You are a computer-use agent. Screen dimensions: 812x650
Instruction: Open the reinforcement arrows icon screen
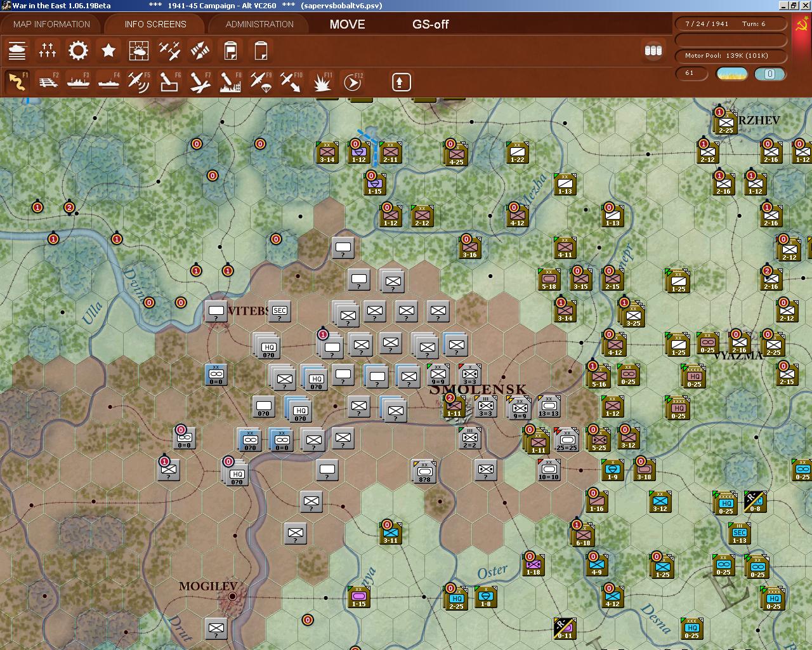200,50
